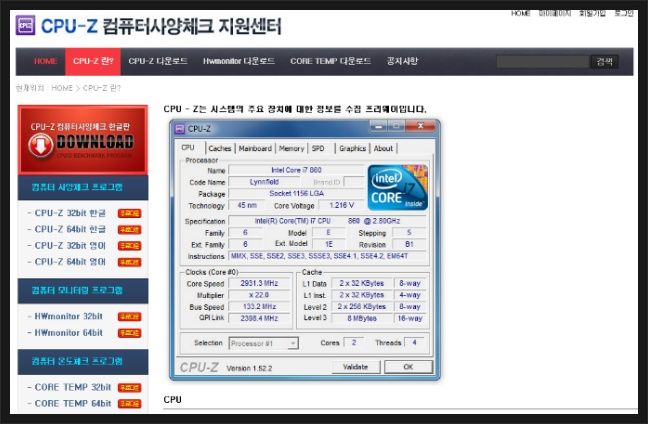
Task: Switch to the About tab in CPU-Z
Action: (x=383, y=148)
